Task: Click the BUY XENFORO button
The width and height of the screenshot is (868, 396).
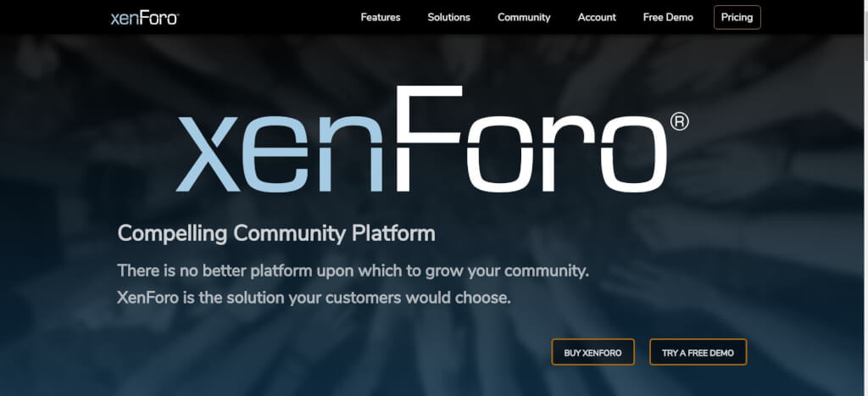Action: coord(593,352)
